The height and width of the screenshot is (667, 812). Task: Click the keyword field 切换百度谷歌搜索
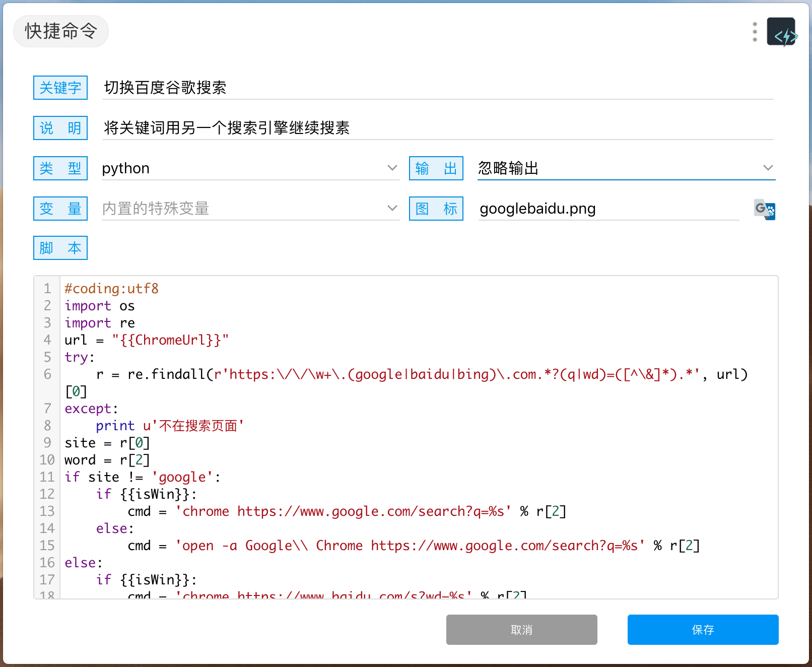click(437, 88)
